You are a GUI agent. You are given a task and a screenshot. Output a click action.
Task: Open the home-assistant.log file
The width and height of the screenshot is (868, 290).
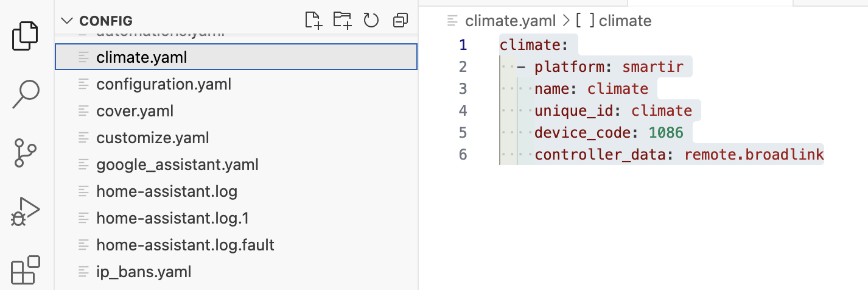(x=166, y=191)
